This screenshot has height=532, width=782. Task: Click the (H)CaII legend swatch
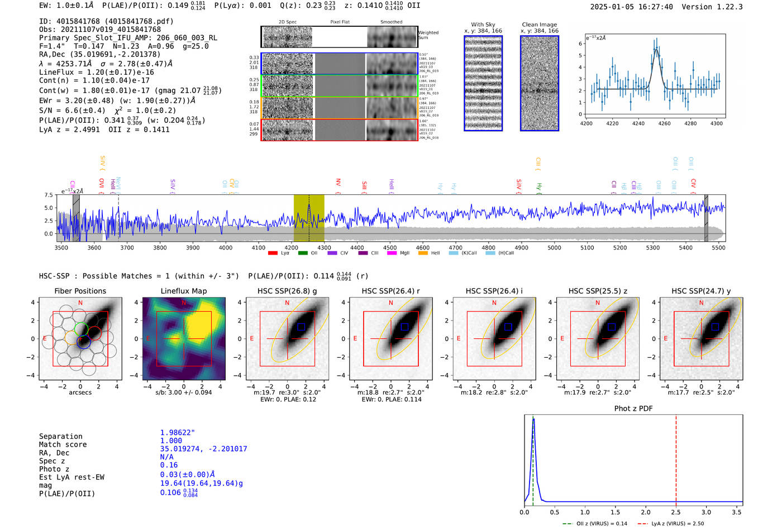[x=490, y=253]
